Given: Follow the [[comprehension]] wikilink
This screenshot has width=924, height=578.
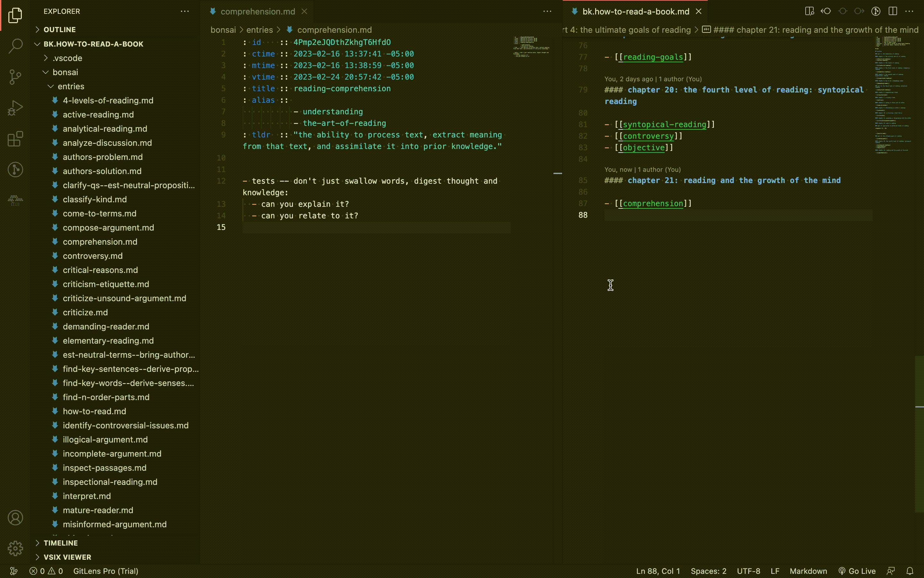Looking at the screenshot, I should [653, 203].
